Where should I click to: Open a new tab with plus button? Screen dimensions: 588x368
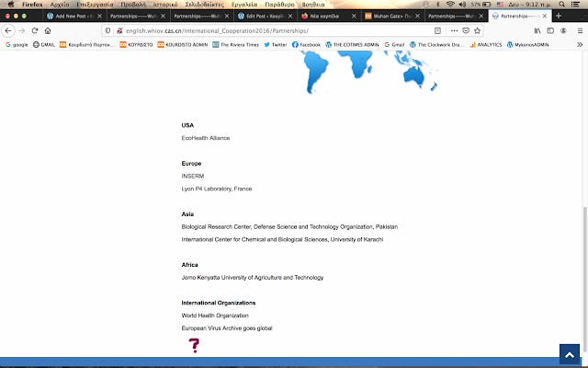559,16
